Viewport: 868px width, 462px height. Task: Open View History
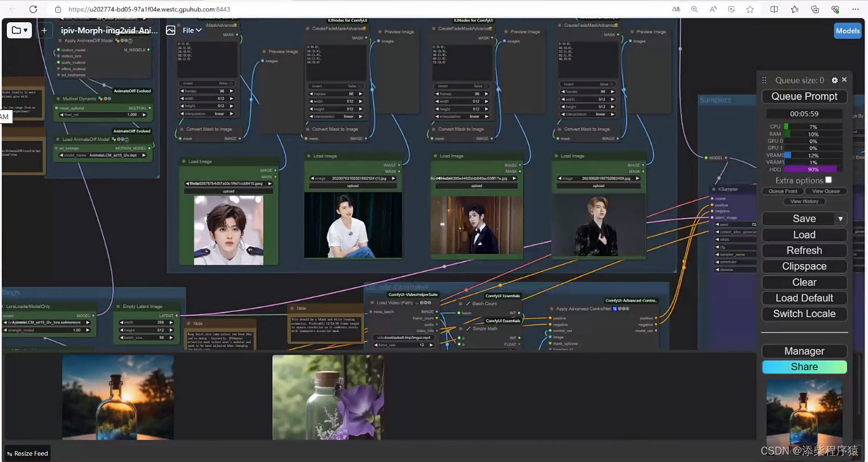[804, 201]
